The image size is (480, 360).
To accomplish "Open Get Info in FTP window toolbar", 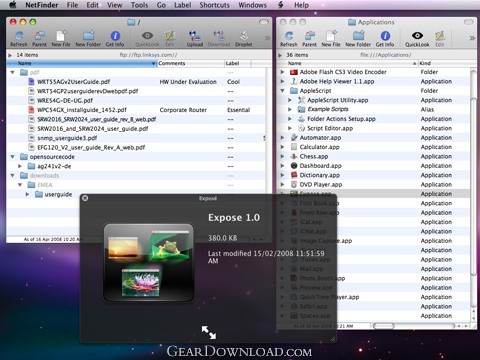I will [x=115, y=36].
